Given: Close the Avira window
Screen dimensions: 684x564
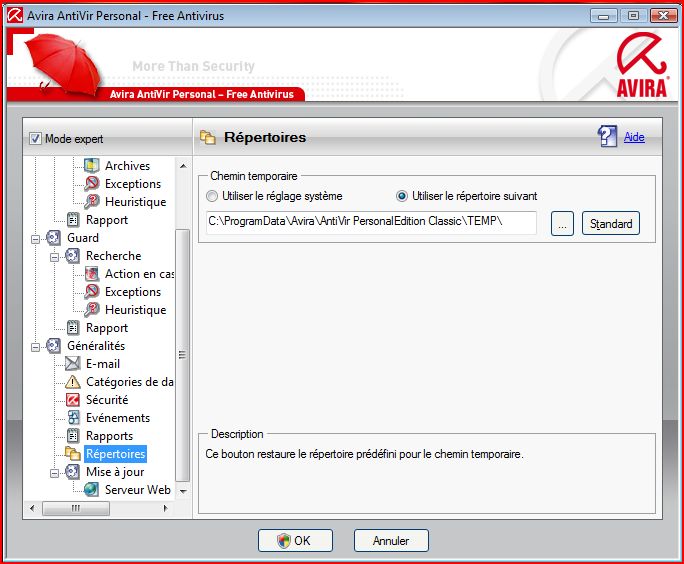Looking at the screenshot, I should pyautogui.click(x=663, y=16).
